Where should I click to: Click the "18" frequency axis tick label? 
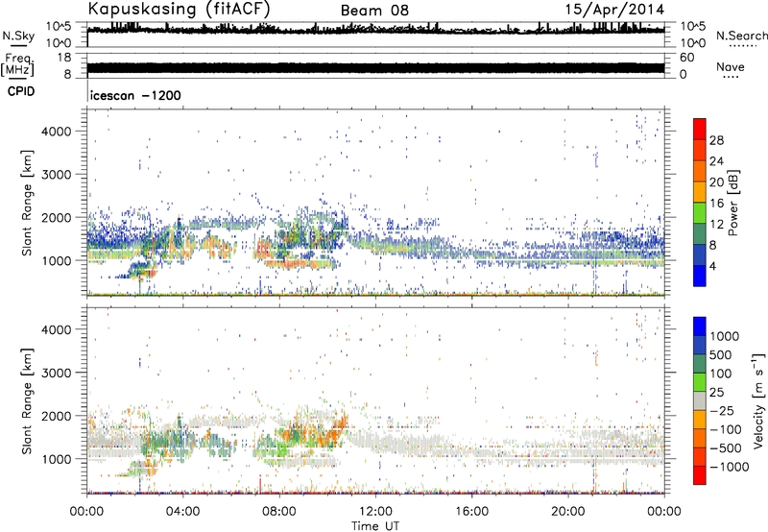tap(64, 58)
